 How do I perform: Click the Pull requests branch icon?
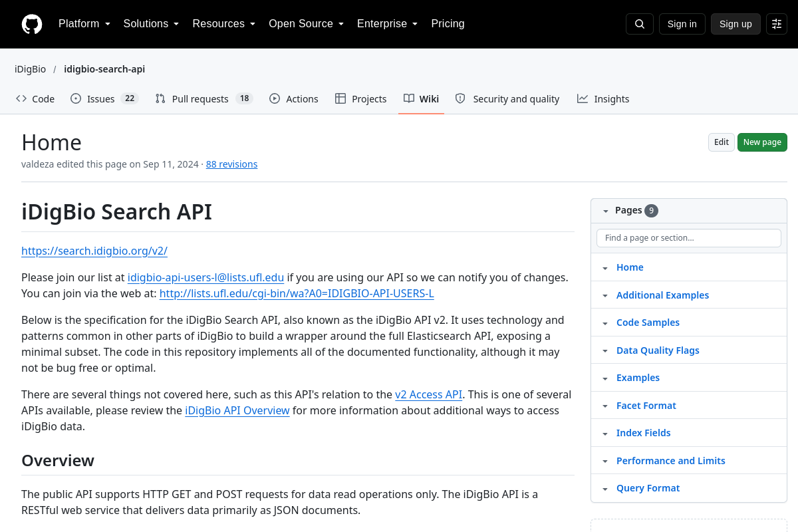point(160,98)
